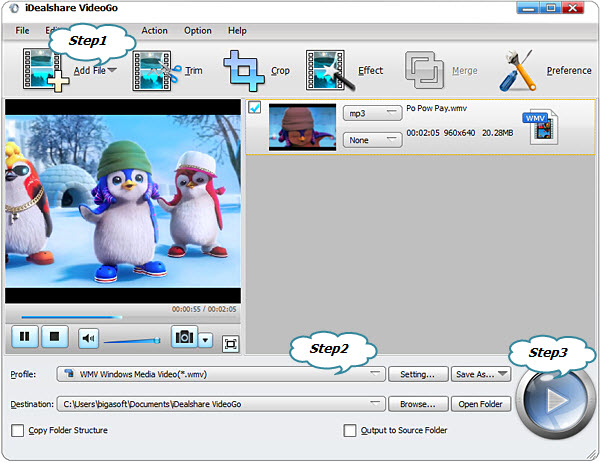Minimize the iDealshare VideoGo window

point(528,8)
